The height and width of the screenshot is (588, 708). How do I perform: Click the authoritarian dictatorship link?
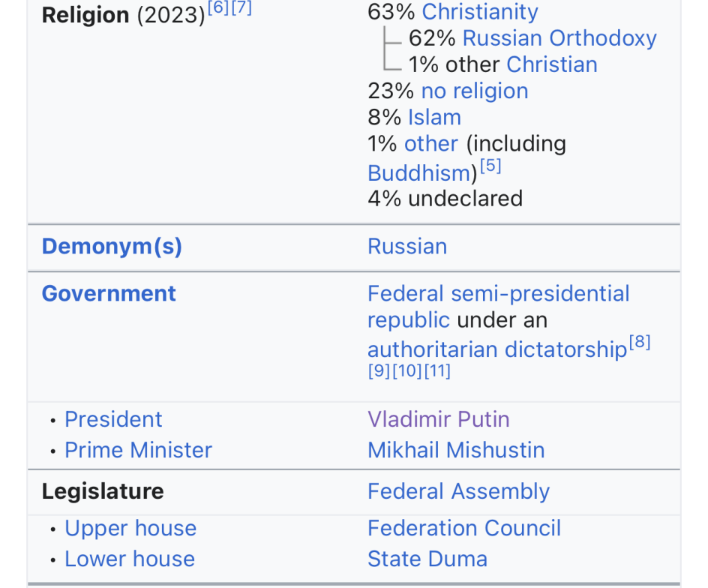coord(496,349)
